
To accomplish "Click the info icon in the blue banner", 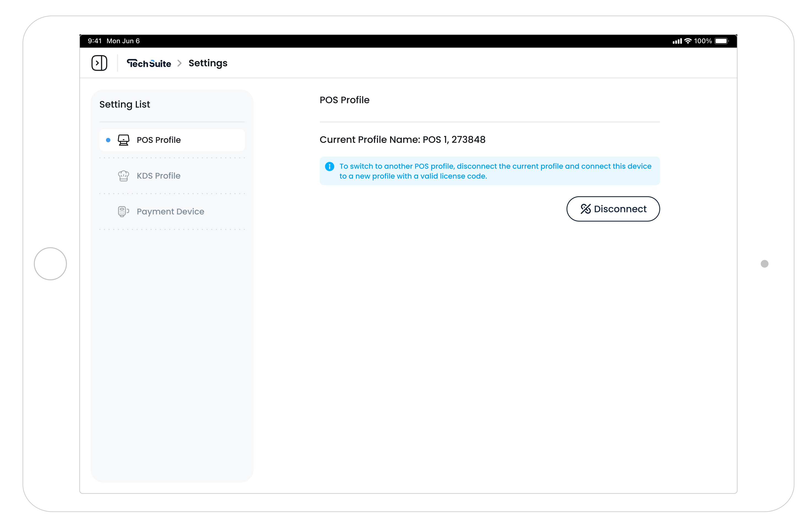I will pos(329,167).
